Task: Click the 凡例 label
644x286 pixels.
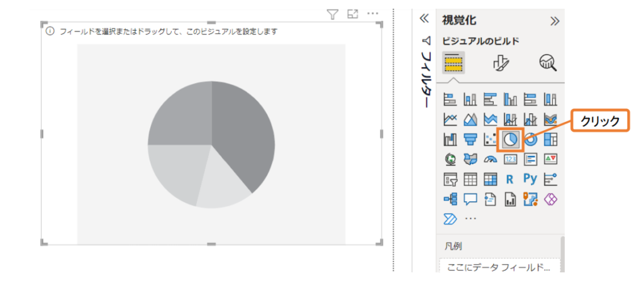Action: tap(453, 246)
